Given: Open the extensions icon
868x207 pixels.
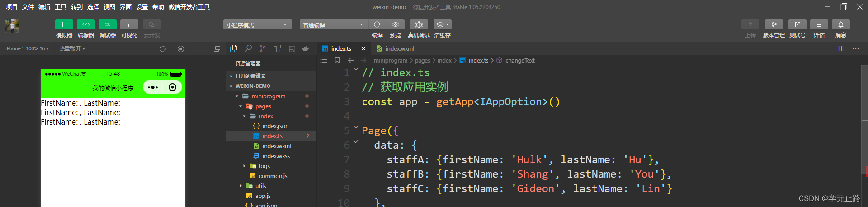Looking at the screenshot, I should pyautogui.click(x=277, y=48).
